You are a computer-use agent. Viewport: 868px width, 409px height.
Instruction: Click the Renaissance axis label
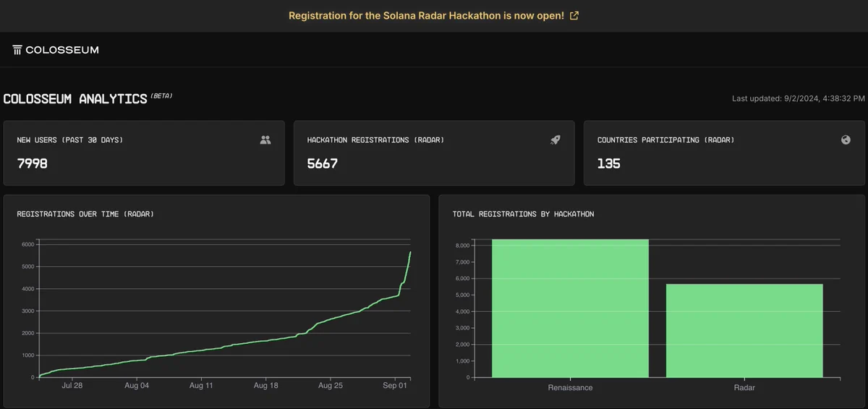(x=570, y=388)
